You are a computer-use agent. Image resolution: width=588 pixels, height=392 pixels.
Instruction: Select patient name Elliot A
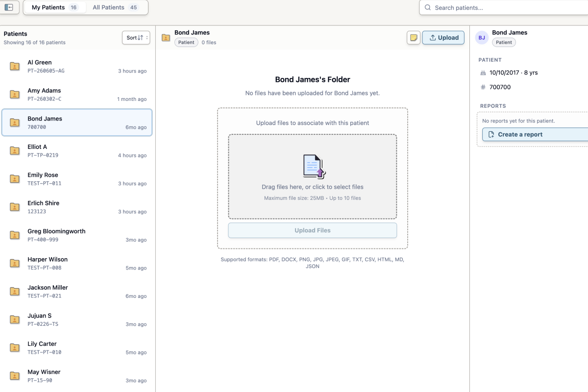pyautogui.click(x=37, y=147)
